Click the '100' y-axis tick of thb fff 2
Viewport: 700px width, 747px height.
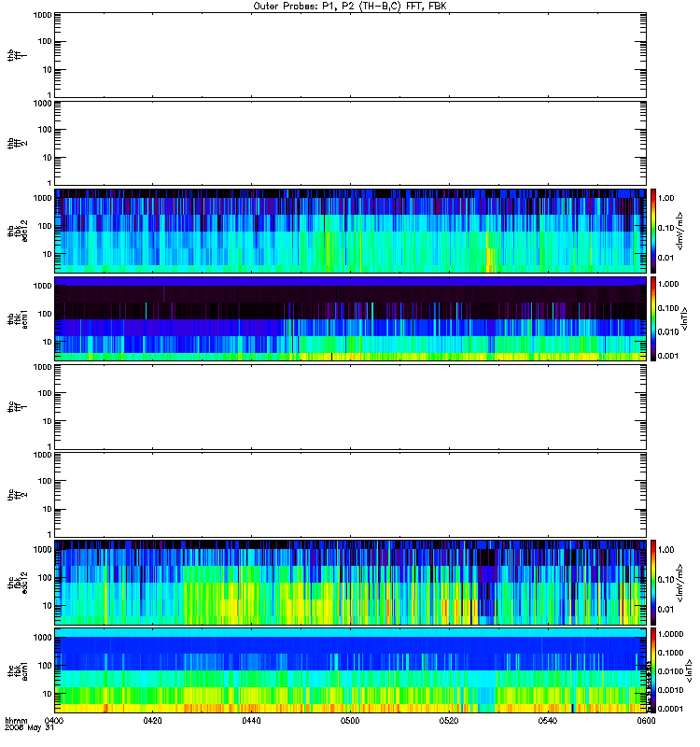coord(45,129)
